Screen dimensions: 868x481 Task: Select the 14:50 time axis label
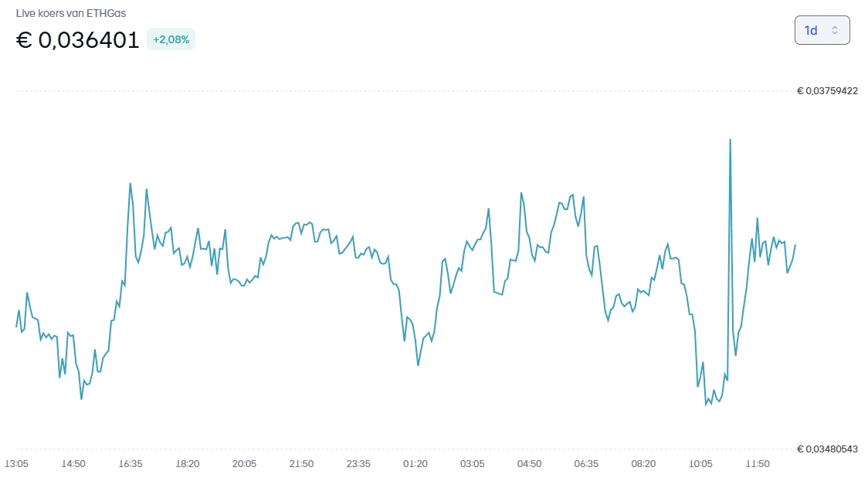(73, 464)
